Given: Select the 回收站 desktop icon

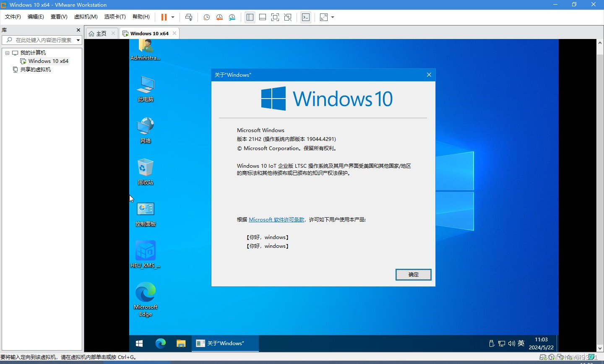Looking at the screenshot, I should [146, 172].
